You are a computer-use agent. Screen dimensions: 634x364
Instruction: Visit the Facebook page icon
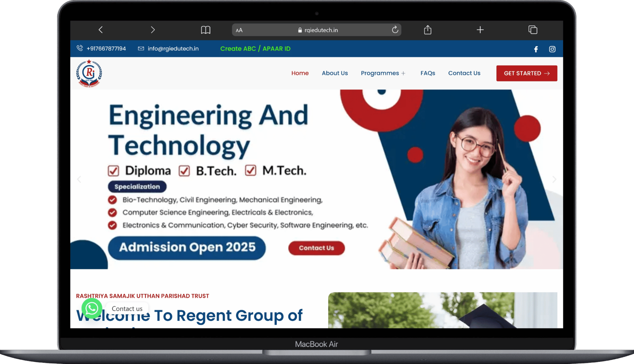pyautogui.click(x=536, y=49)
